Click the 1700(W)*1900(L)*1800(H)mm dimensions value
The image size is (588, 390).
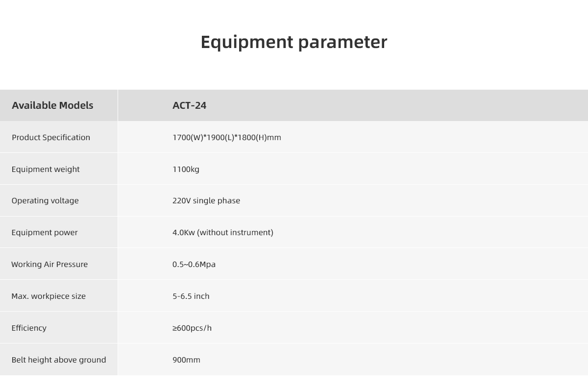(227, 137)
